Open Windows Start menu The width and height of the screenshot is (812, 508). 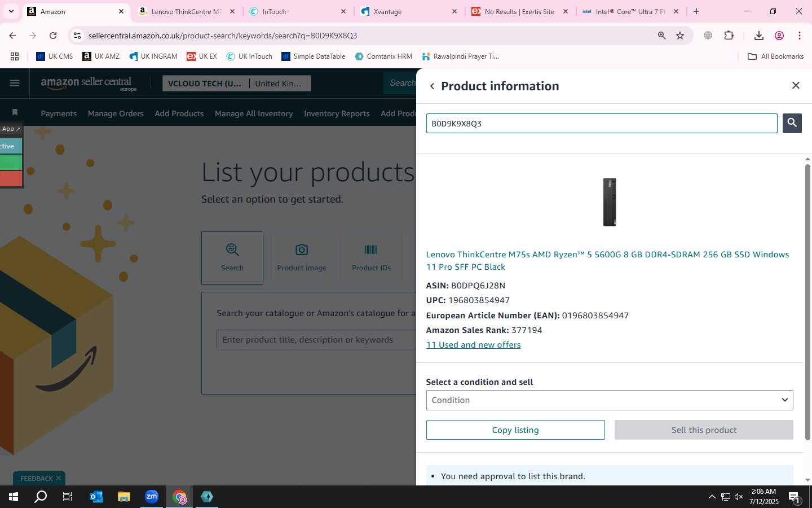coord(14,497)
